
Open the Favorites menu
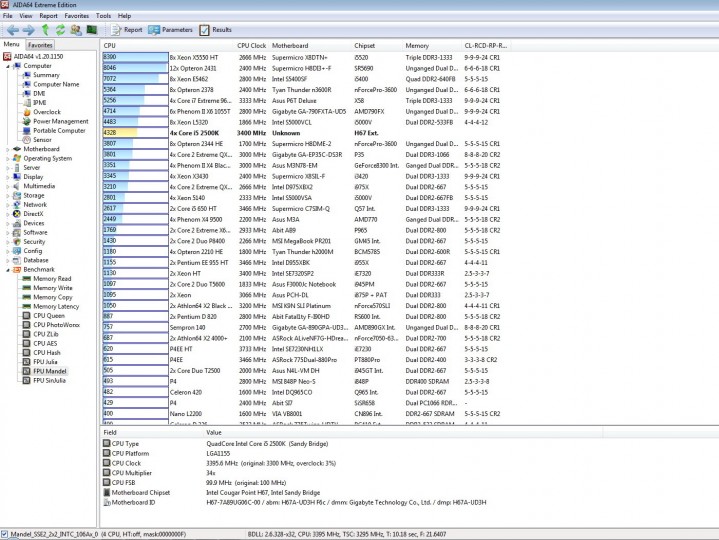[77, 16]
